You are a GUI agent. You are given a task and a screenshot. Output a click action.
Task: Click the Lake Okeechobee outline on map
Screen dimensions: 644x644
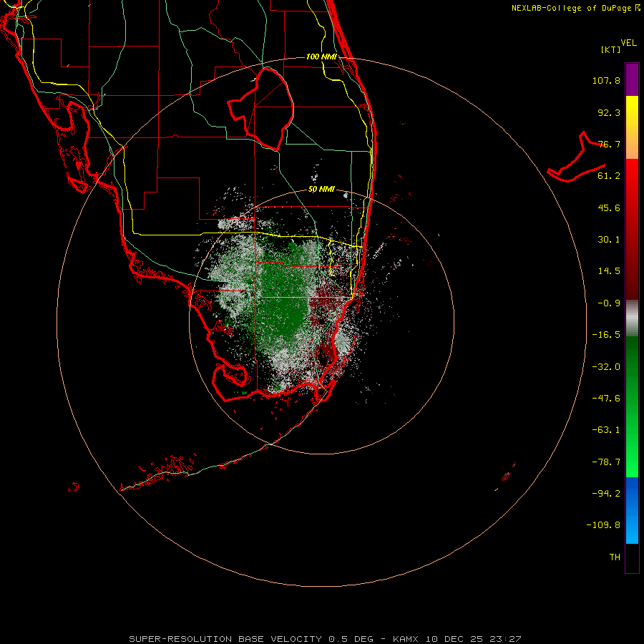pos(260,109)
